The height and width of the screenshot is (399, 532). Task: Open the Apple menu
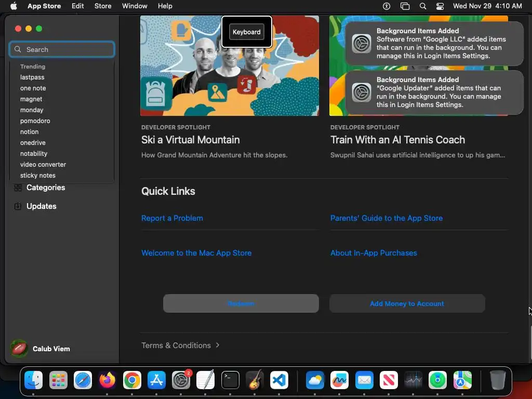click(14, 6)
